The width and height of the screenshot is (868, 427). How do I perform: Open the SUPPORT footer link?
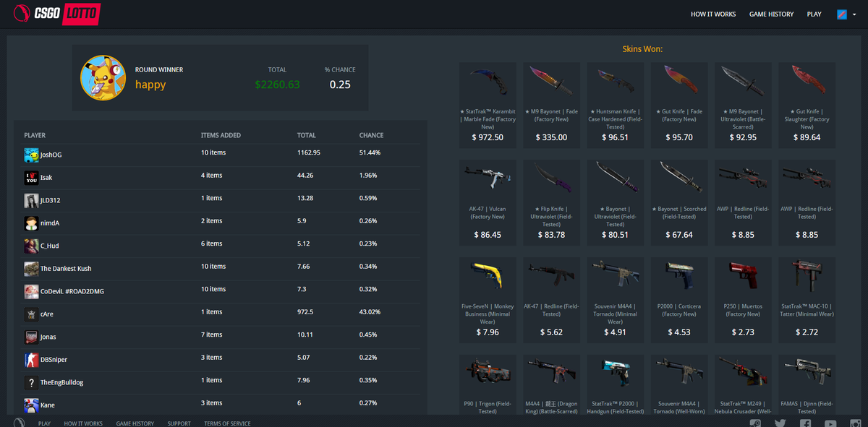tap(179, 423)
